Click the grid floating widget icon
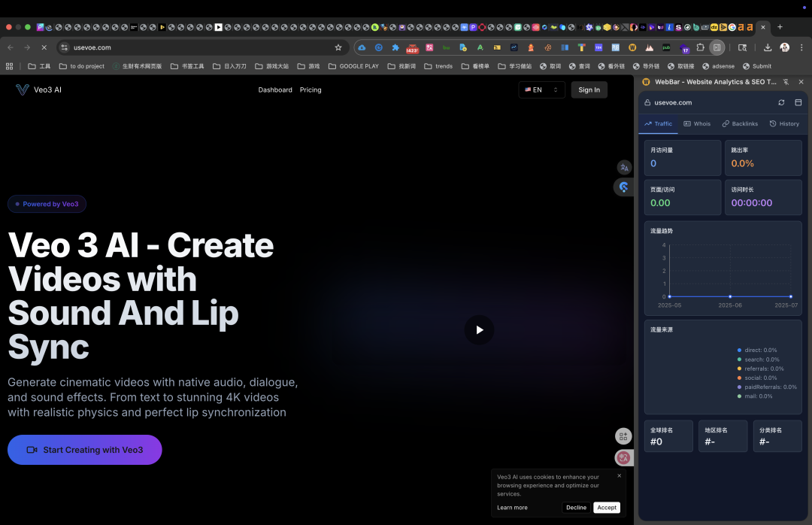Viewport: 812px width, 525px height. coord(623,436)
